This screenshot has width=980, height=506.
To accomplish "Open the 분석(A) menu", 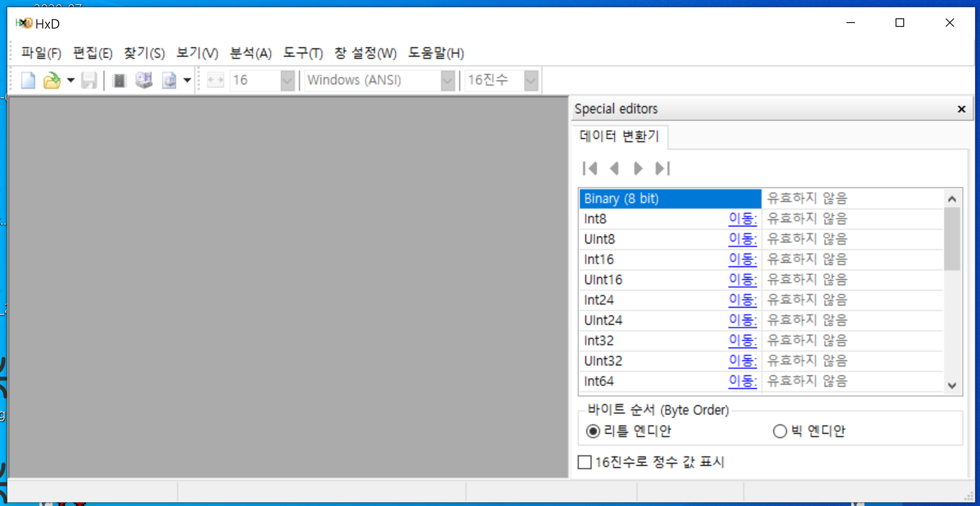I will (251, 53).
